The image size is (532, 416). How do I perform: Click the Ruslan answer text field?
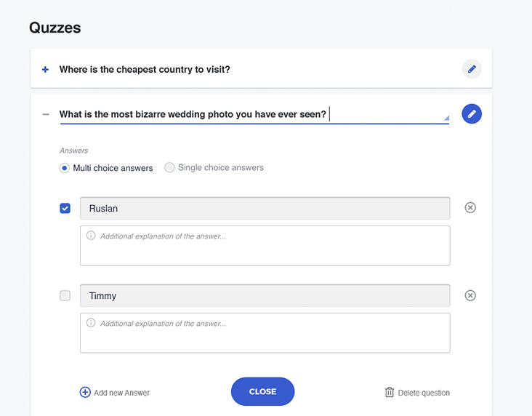[265, 209]
